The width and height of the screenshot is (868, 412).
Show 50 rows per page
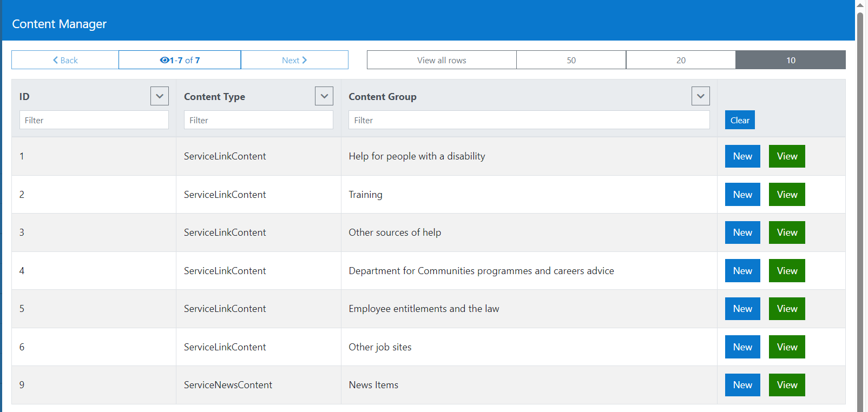(x=571, y=60)
